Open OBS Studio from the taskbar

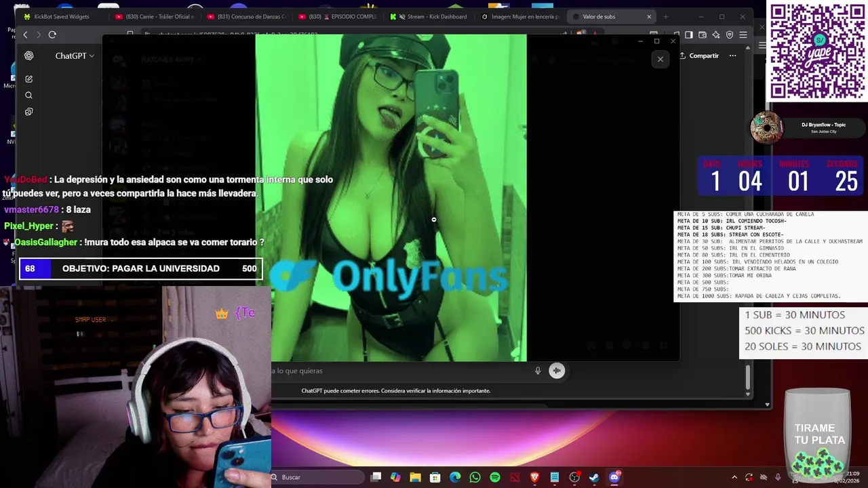(574, 477)
